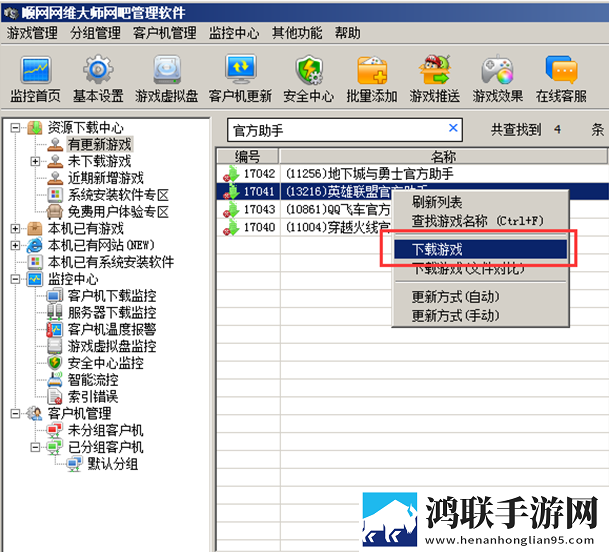Click icon beside 服务器下载监控
The image size is (609, 552).
(55, 312)
